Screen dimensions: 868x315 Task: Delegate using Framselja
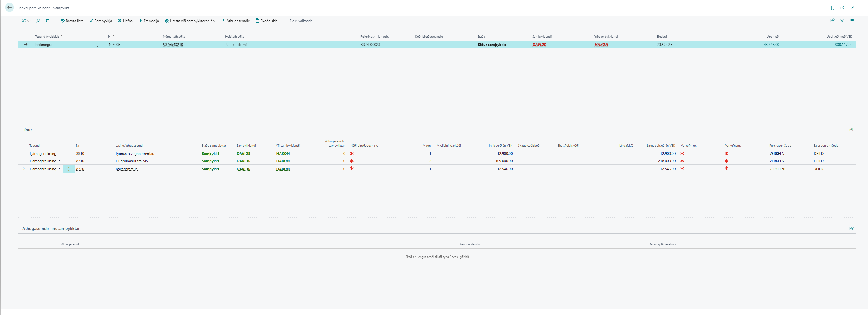click(x=148, y=21)
